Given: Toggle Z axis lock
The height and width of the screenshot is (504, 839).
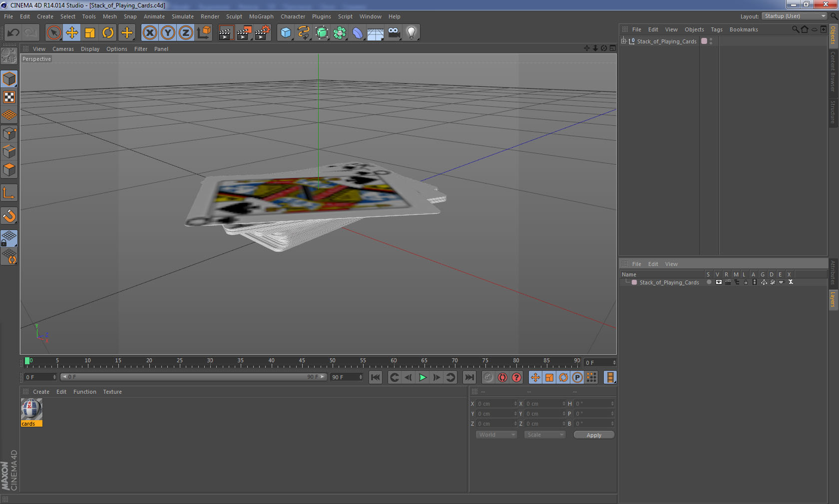Looking at the screenshot, I should pyautogui.click(x=186, y=33).
